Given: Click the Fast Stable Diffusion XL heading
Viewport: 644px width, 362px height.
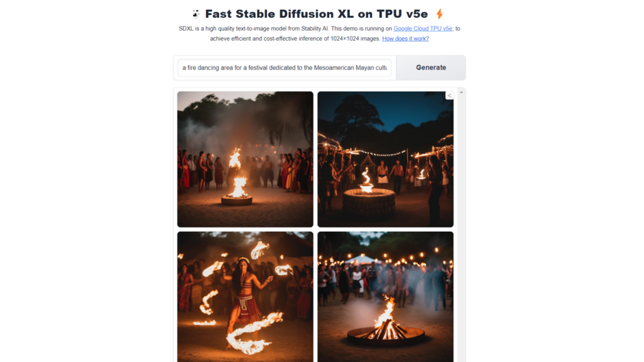Looking at the screenshot, I should (x=316, y=14).
